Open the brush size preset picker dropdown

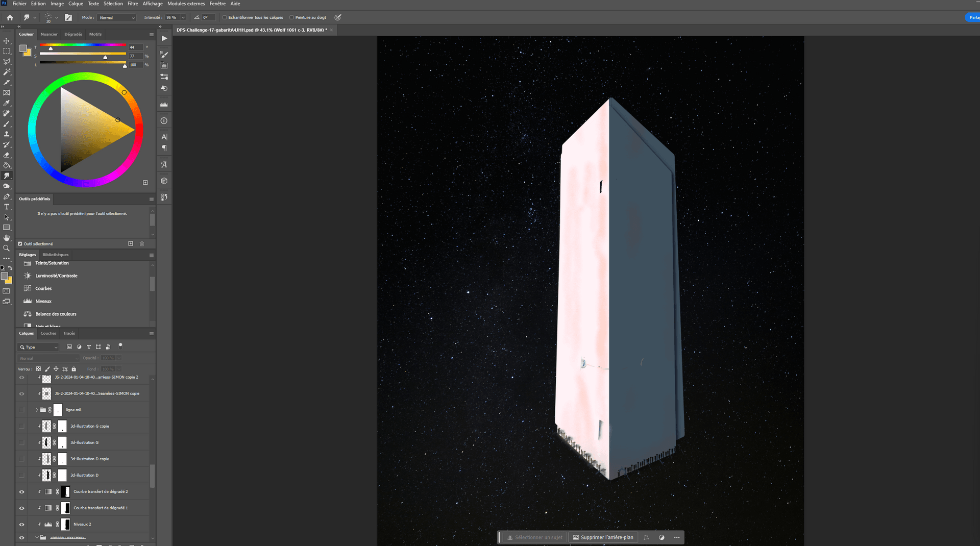[x=57, y=18]
